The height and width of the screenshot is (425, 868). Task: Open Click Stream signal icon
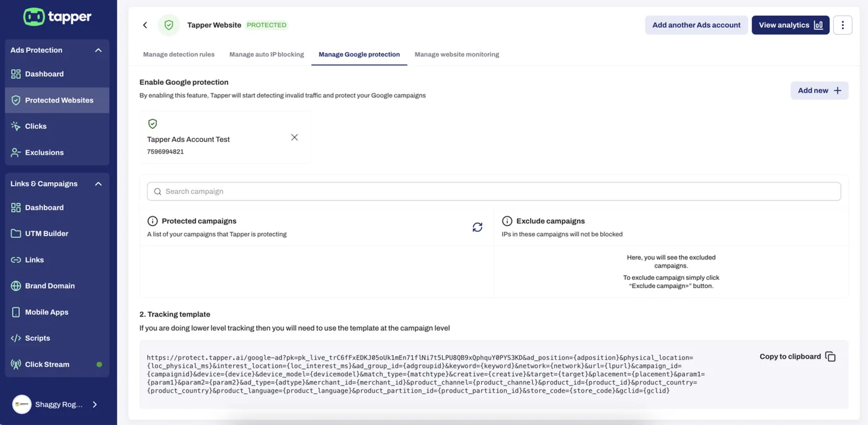pos(16,364)
